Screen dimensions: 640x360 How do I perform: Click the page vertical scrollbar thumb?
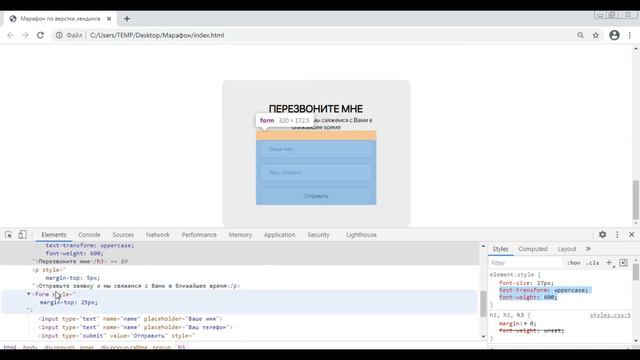tap(636, 200)
